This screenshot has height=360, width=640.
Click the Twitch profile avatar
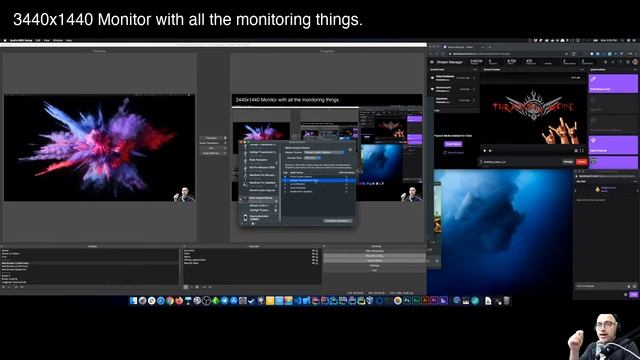[x=635, y=62]
